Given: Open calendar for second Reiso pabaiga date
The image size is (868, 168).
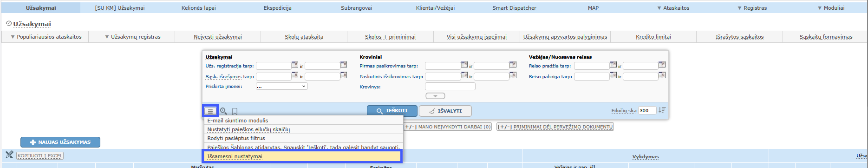Looking at the screenshot, I should (x=662, y=75).
